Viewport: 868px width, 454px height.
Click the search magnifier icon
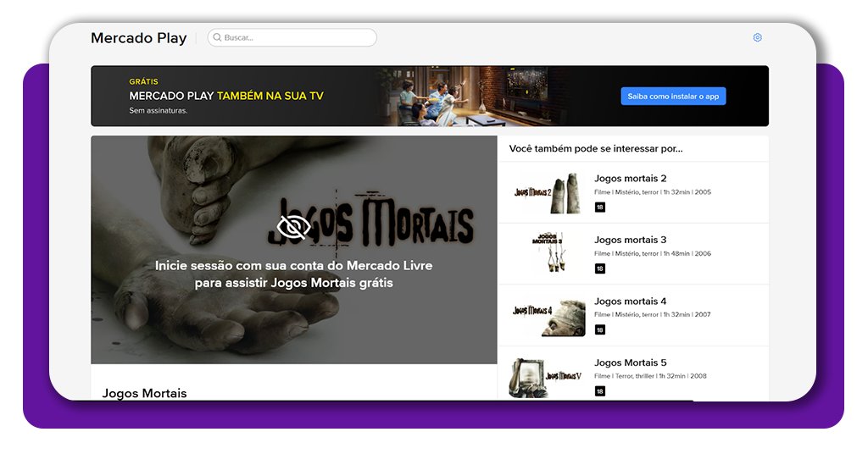pos(218,37)
